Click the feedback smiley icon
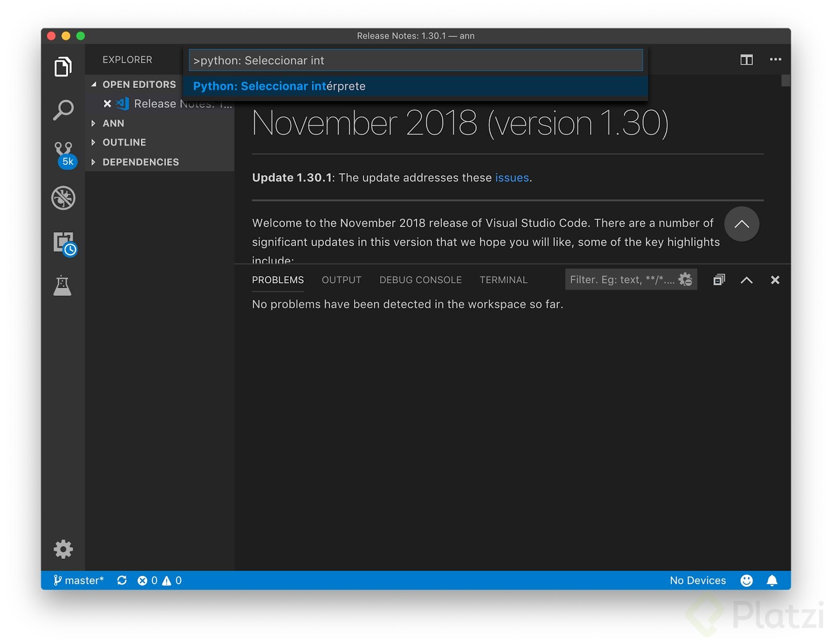Screen dimensions: 832x644 click(x=746, y=580)
